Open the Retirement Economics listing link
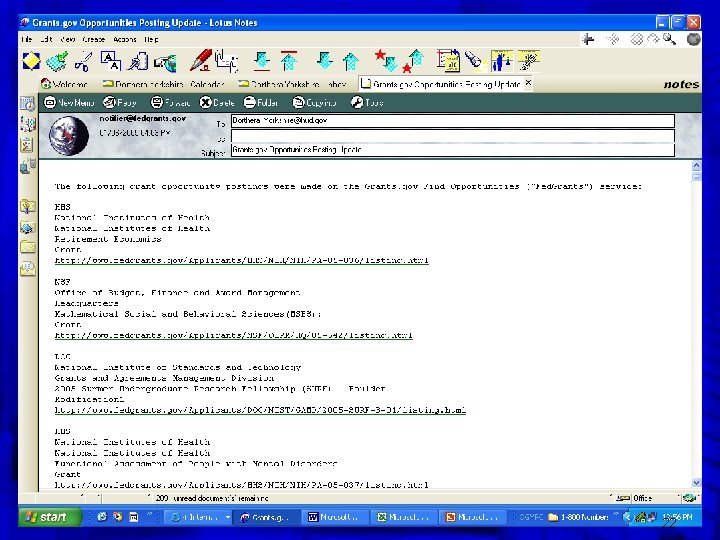 (242, 260)
